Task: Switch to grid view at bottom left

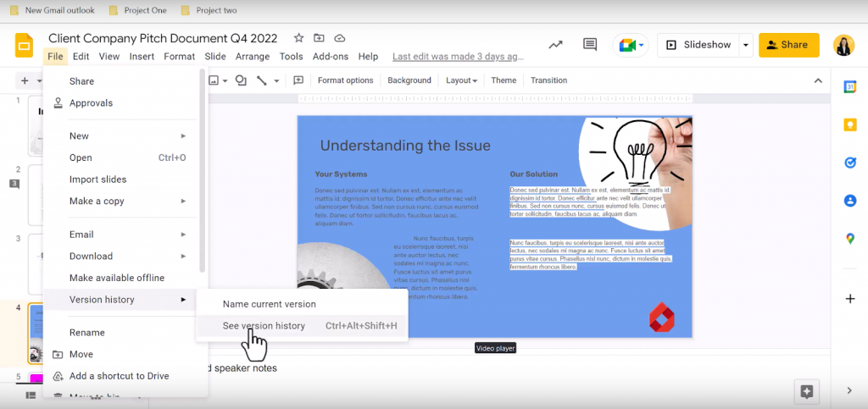Action: click(x=31, y=395)
